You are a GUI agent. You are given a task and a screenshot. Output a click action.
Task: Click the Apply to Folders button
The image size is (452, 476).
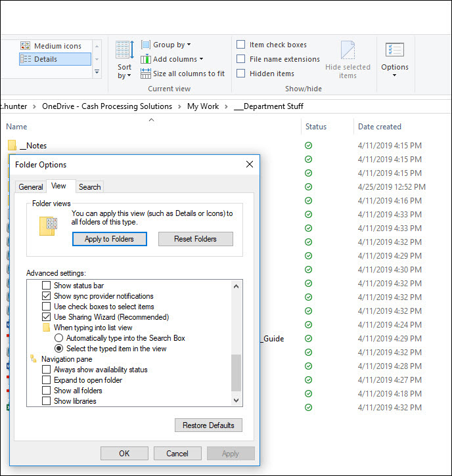[x=109, y=239]
